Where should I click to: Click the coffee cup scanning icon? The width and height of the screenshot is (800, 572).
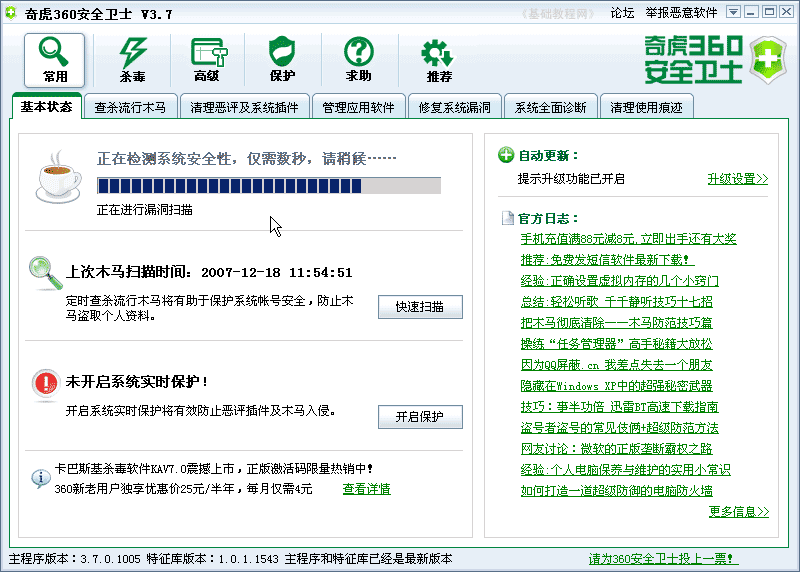pos(59,177)
